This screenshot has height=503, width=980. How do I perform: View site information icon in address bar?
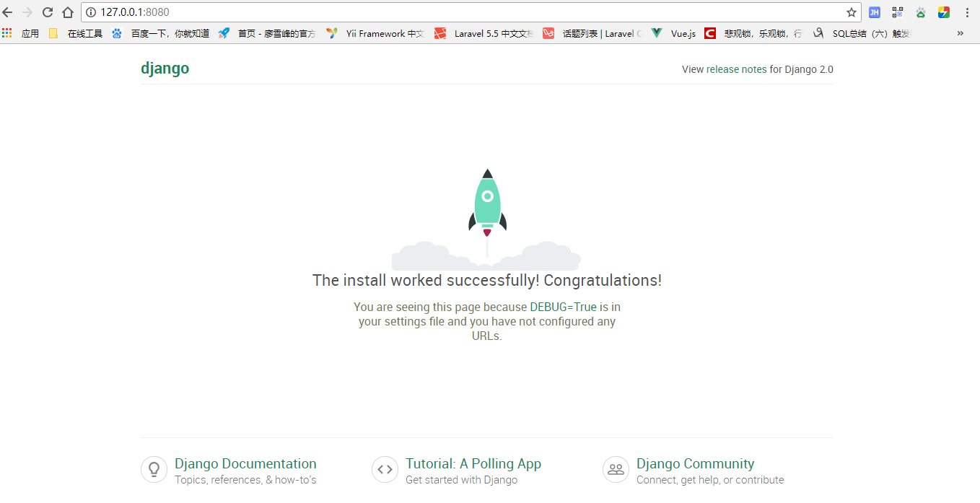coord(91,12)
